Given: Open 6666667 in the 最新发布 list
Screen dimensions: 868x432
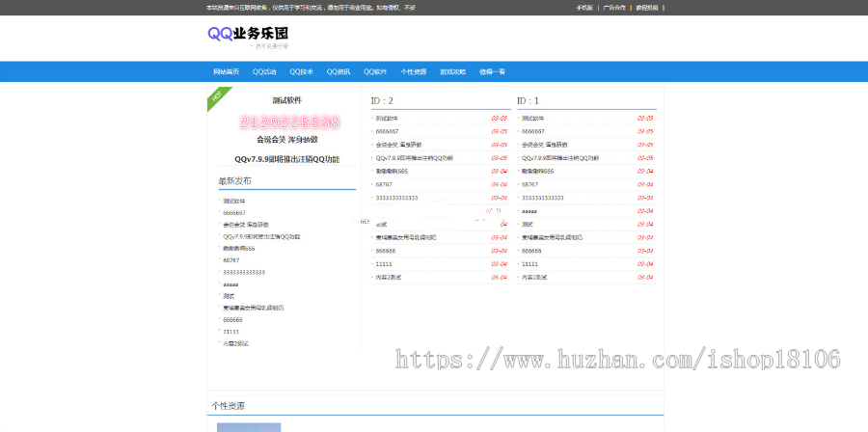Looking at the screenshot, I should click(x=234, y=213).
